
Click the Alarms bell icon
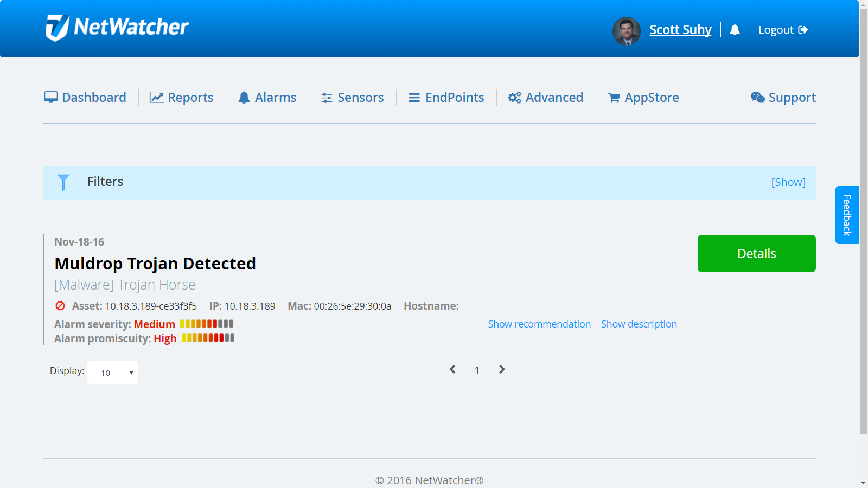[245, 97]
